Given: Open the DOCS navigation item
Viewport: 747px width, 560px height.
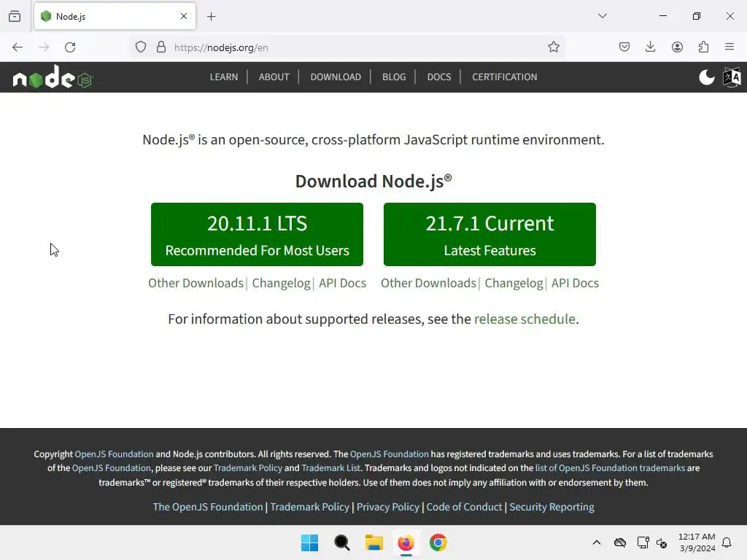Looking at the screenshot, I should point(439,77).
